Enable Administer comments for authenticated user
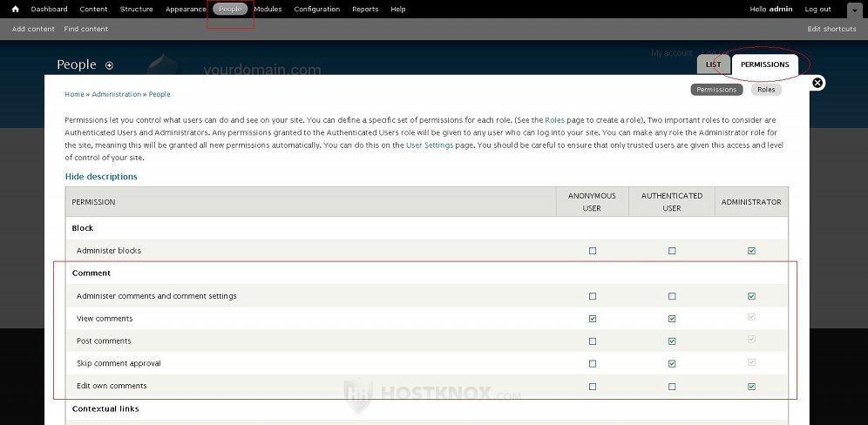The width and height of the screenshot is (868, 425). tap(672, 296)
